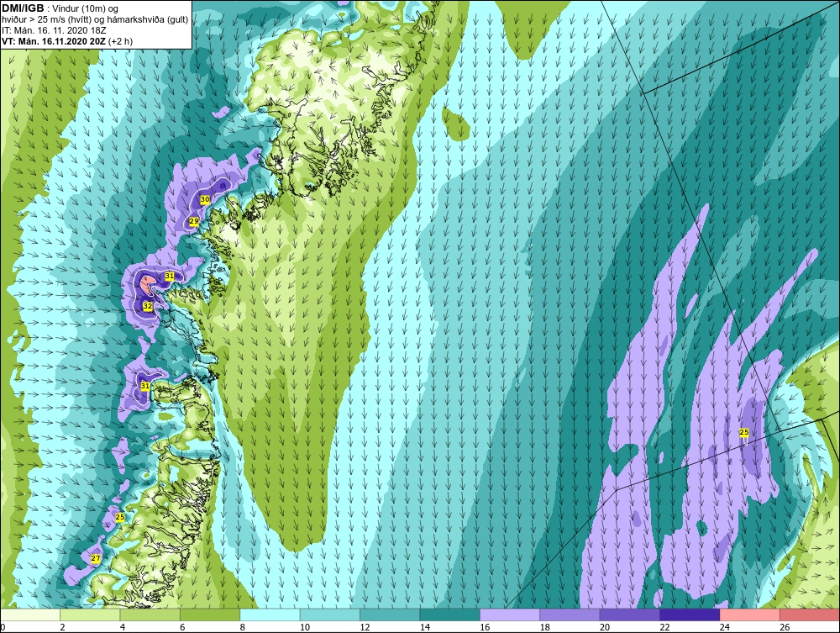Pick the 14–16 m/s dark teal legend swatch

pyautogui.click(x=450, y=615)
